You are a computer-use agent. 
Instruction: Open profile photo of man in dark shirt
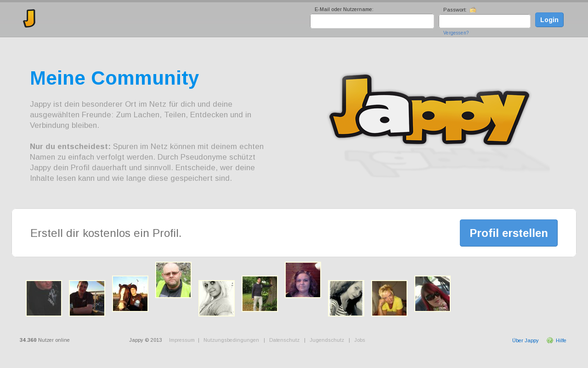tap(44, 299)
